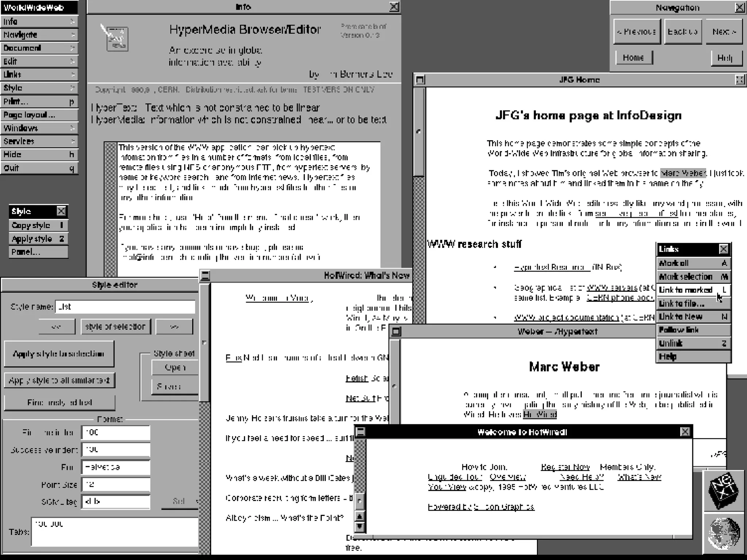Expand the Document submenu
This screenshot has width=747, height=560.
coord(39,48)
